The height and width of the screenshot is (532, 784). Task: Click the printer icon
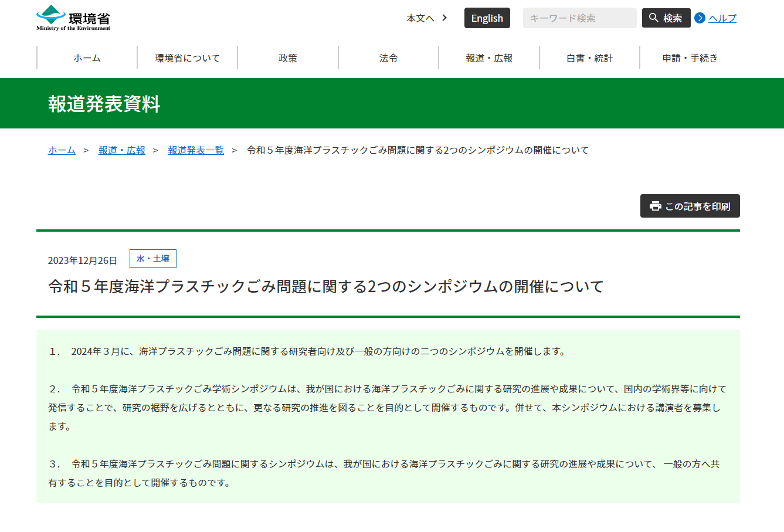pos(655,206)
